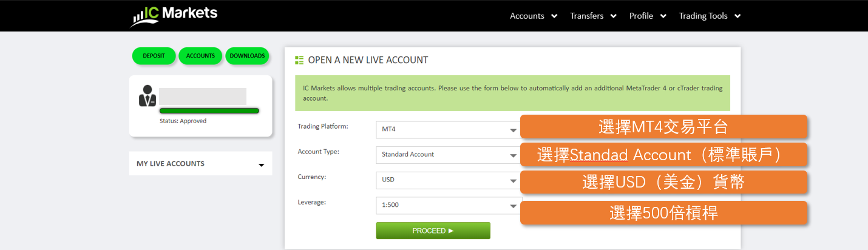Click the Trading Platform: label
The height and width of the screenshot is (250, 868).
[322, 126]
